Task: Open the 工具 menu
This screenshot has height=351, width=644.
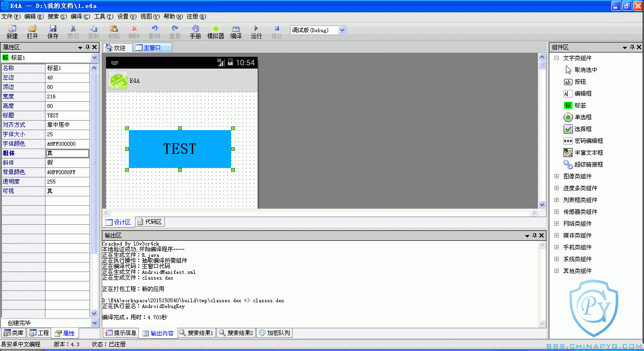Action: 104,17
